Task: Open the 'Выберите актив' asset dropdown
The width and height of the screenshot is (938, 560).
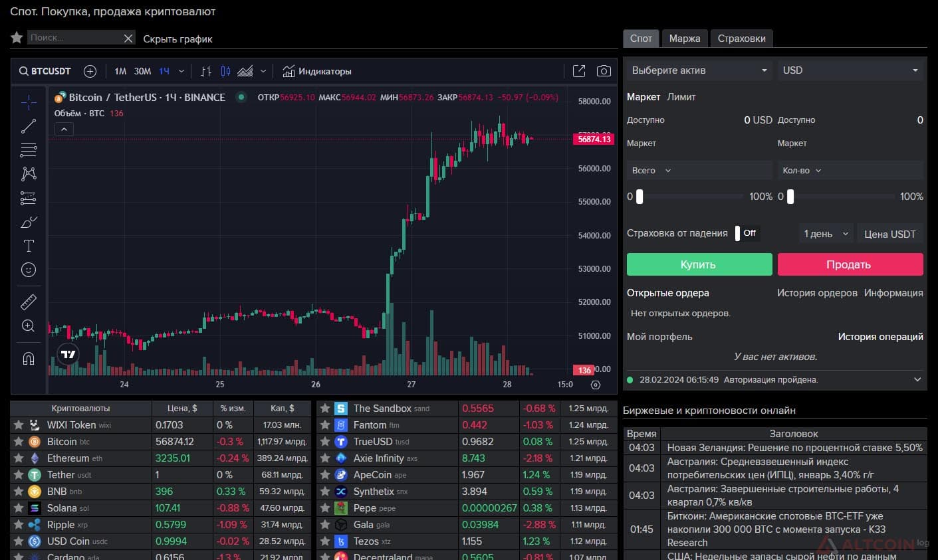Action: point(699,70)
